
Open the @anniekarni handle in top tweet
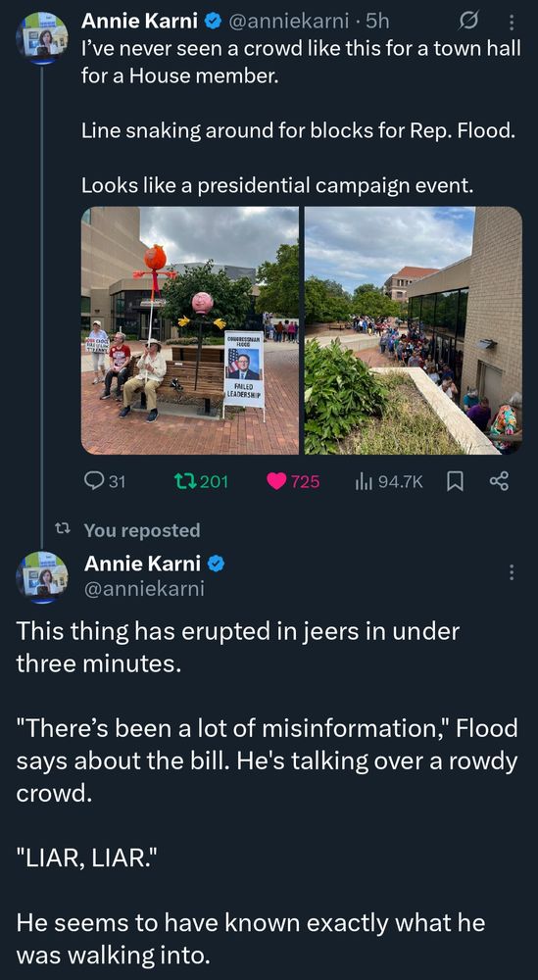288,22
